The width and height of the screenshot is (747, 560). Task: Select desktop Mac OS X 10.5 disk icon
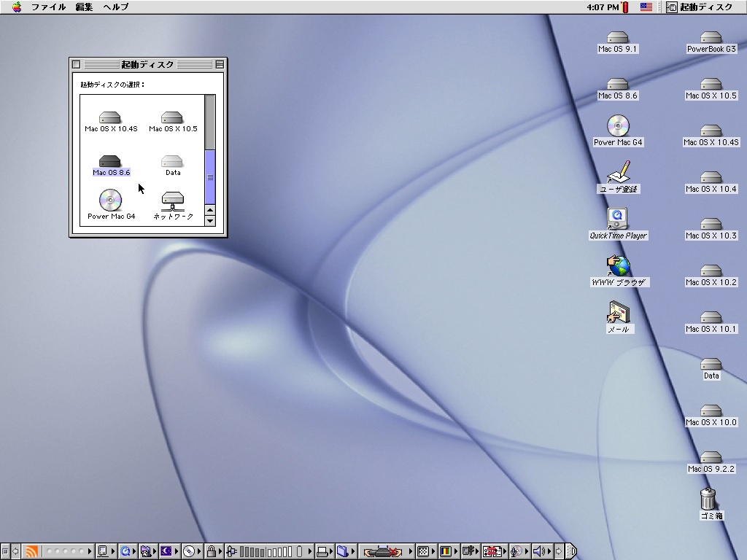point(711,88)
